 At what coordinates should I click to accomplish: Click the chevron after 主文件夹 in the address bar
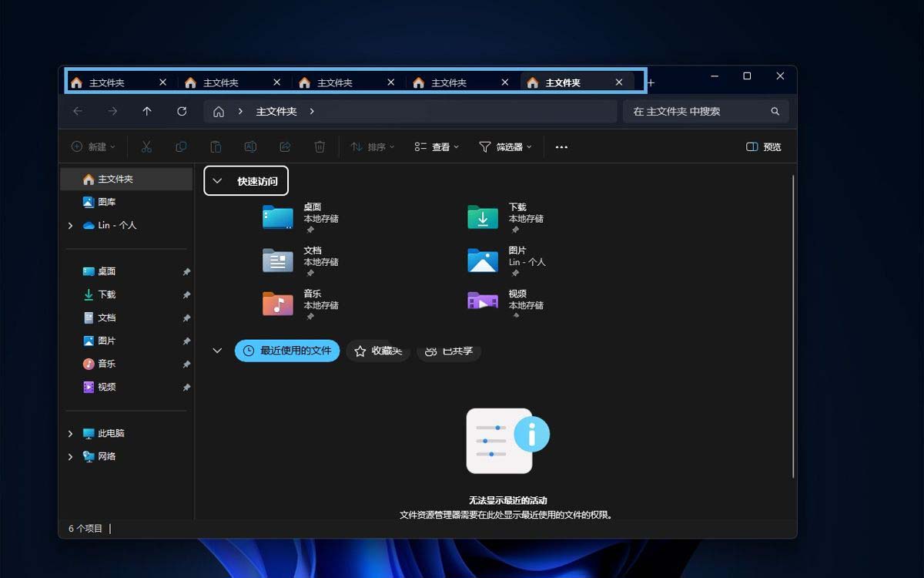[x=312, y=112]
